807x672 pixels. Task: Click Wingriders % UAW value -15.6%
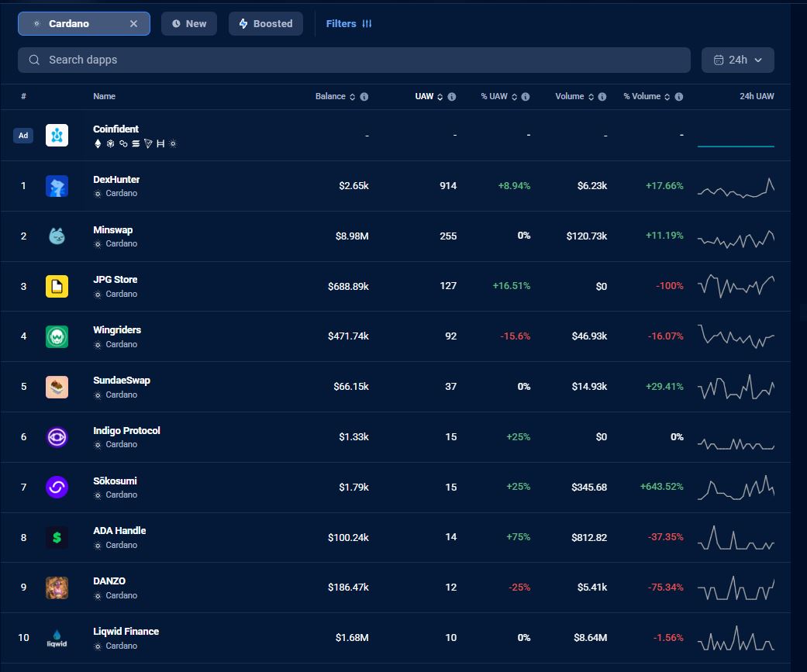coord(516,336)
